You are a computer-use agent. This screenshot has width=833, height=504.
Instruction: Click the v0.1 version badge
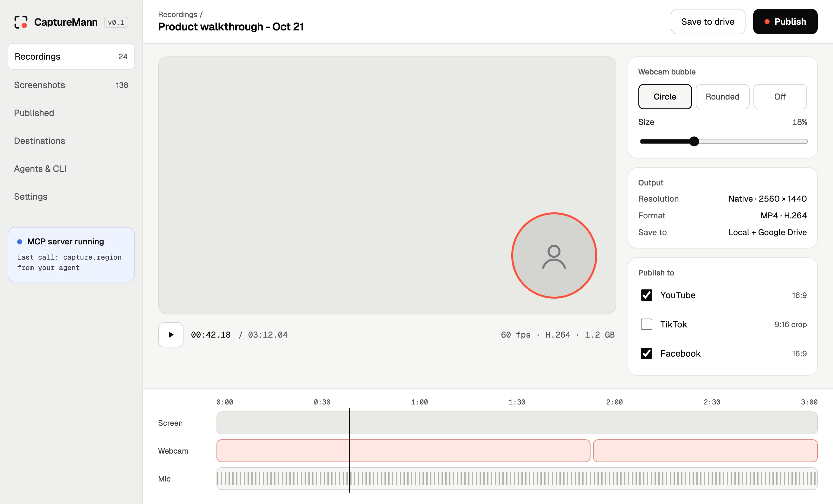116,22
